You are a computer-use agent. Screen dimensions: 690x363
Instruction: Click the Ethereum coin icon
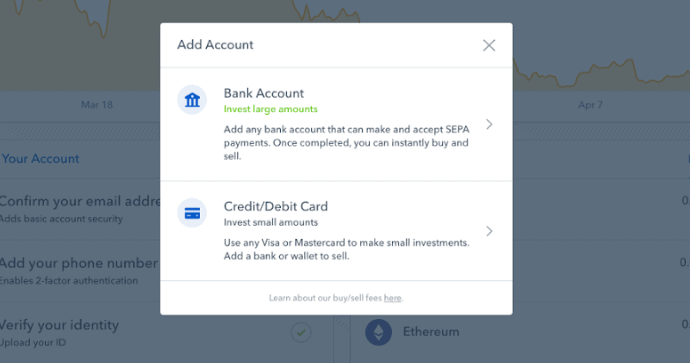point(378,332)
